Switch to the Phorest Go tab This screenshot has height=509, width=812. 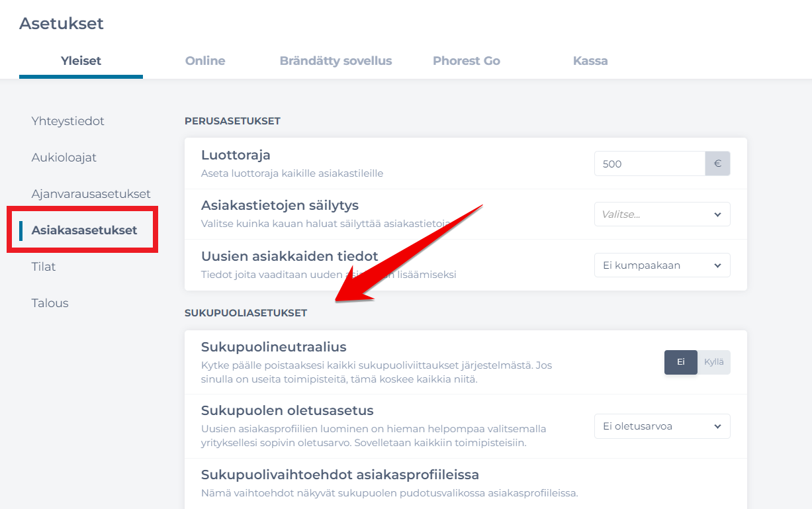click(466, 60)
